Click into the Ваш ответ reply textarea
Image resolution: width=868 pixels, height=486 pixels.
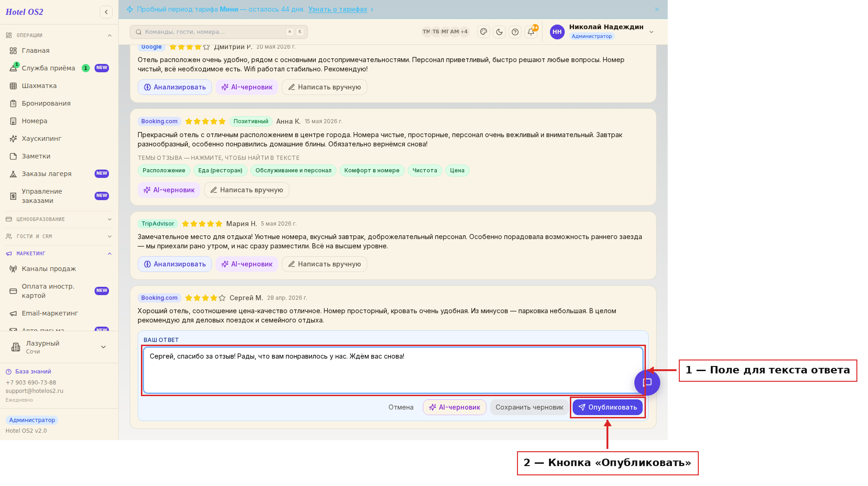393,370
